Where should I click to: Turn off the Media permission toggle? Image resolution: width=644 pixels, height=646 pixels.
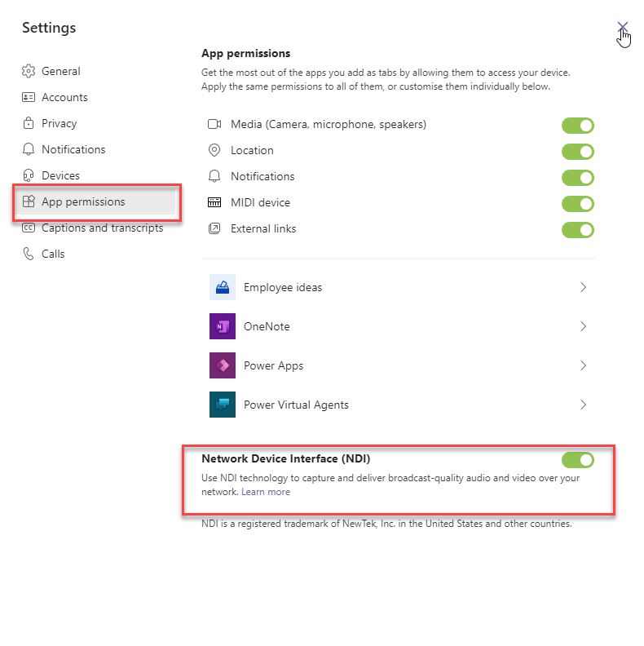point(578,126)
